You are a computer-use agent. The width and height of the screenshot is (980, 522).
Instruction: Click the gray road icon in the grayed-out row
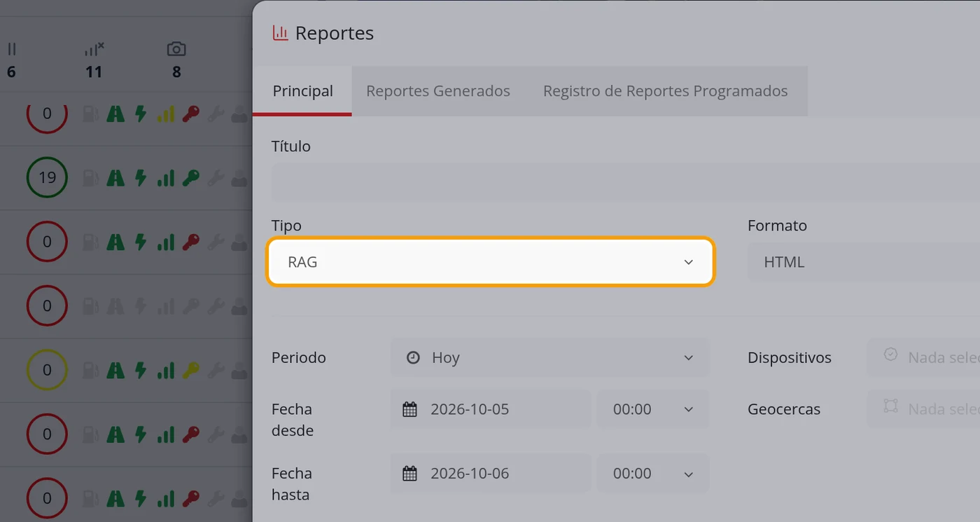tap(115, 305)
